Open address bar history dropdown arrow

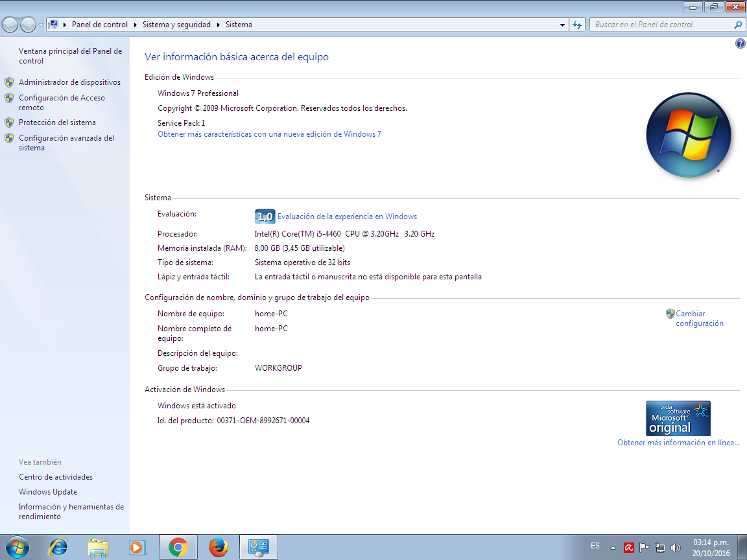pos(562,25)
